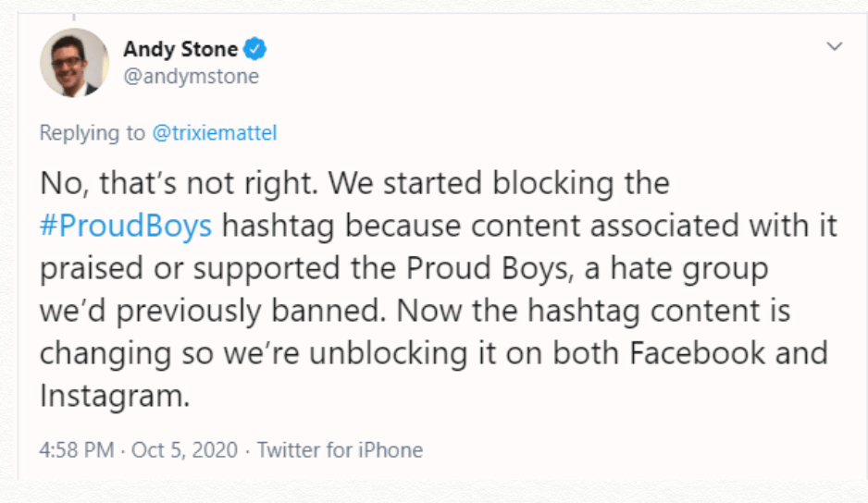Open the Twitter for iPhone source link

click(x=340, y=450)
